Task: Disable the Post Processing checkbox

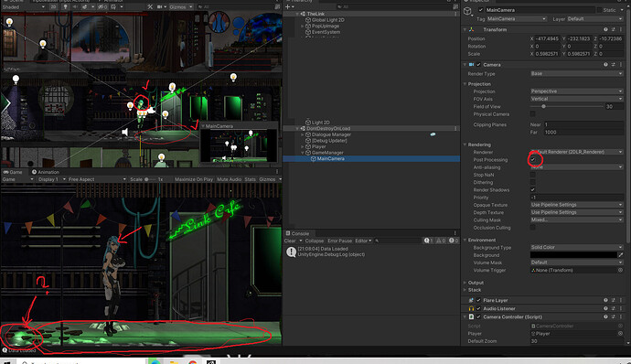Action: tap(533, 159)
